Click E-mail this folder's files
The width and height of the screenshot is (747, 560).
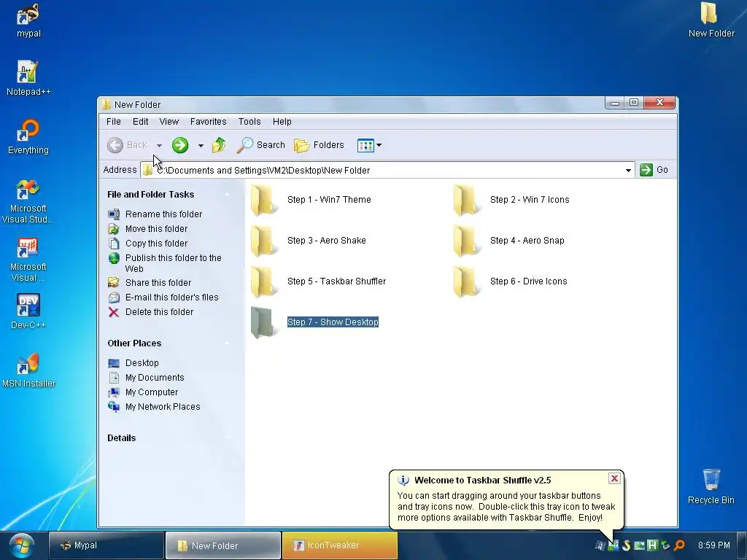tap(171, 297)
